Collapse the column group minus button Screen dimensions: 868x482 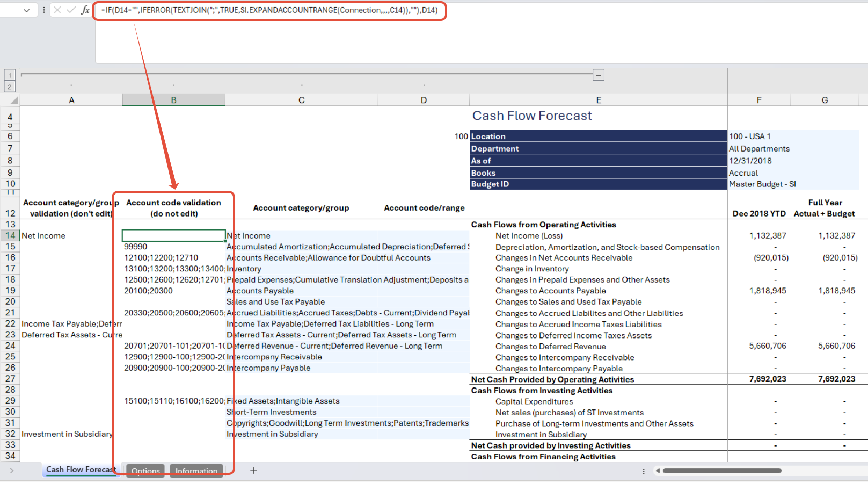(x=599, y=75)
